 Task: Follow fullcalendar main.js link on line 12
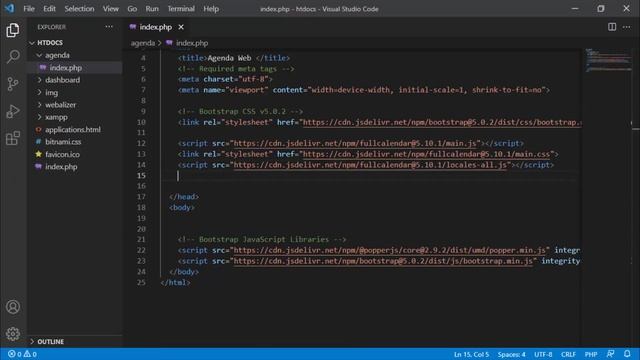[355, 143]
